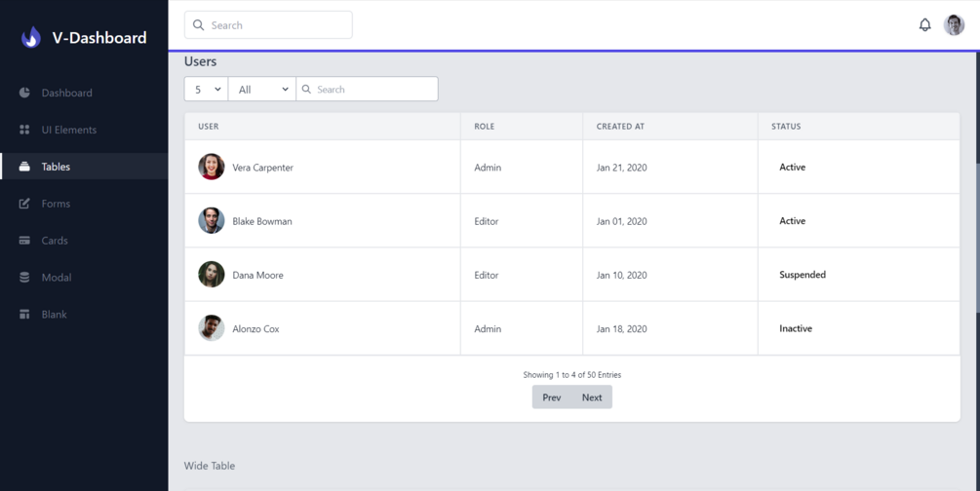Navigate to the Forms page
The image size is (980, 491).
pyautogui.click(x=56, y=204)
